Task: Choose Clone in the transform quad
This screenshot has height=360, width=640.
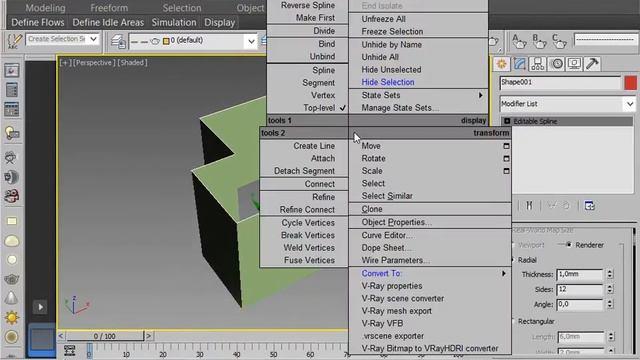Action: coord(372,209)
